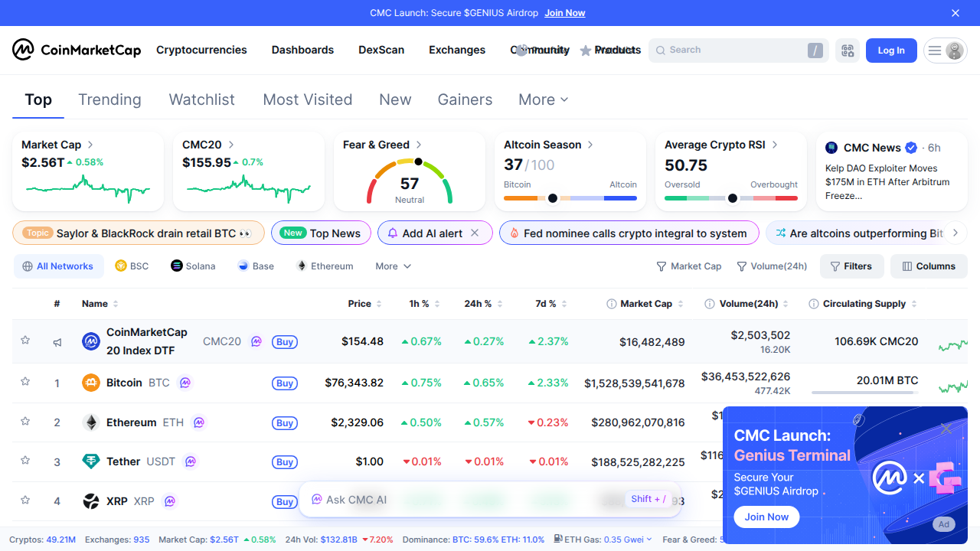Expand the Fear & Greed card details
Image resolution: width=980 pixels, height=551 pixels.
[419, 144]
